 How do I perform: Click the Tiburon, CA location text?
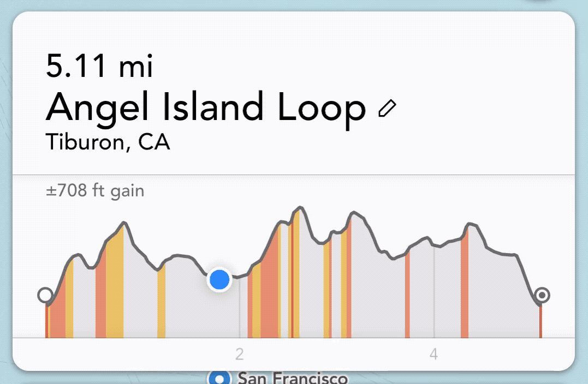pyautogui.click(x=108, y=142)
